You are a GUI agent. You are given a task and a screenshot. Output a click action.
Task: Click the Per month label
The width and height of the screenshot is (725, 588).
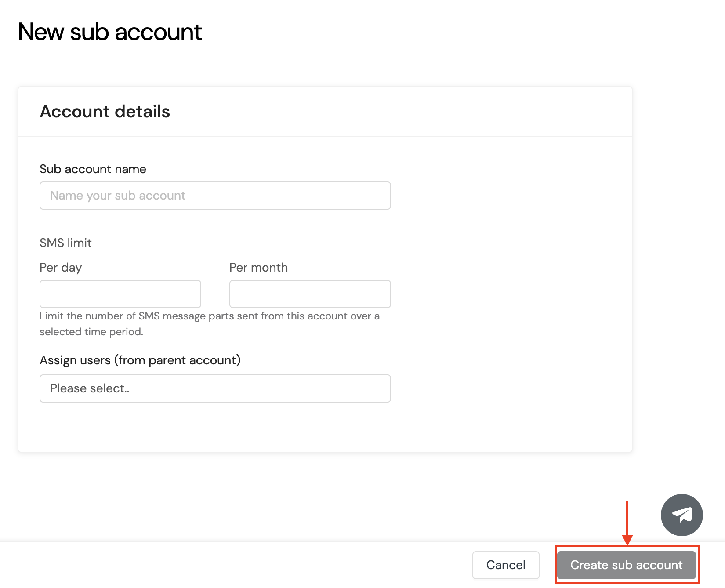[259, 268]
